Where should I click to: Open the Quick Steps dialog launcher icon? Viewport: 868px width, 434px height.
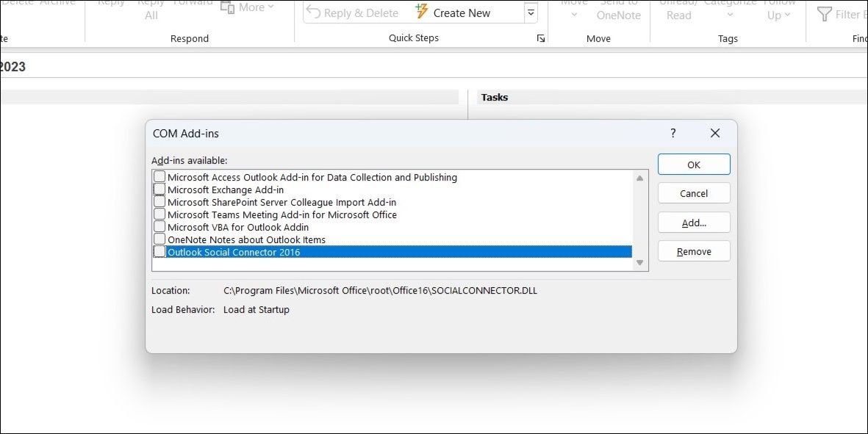pos(541,37)
